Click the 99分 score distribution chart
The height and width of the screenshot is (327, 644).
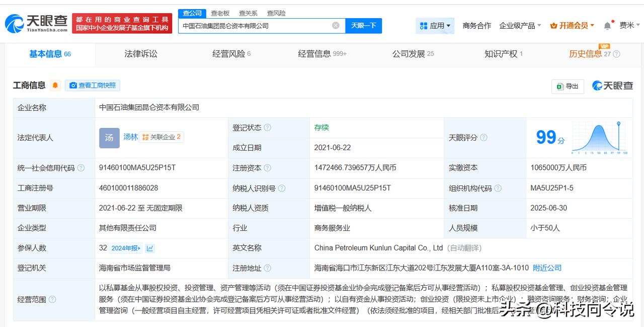[599, 138]
